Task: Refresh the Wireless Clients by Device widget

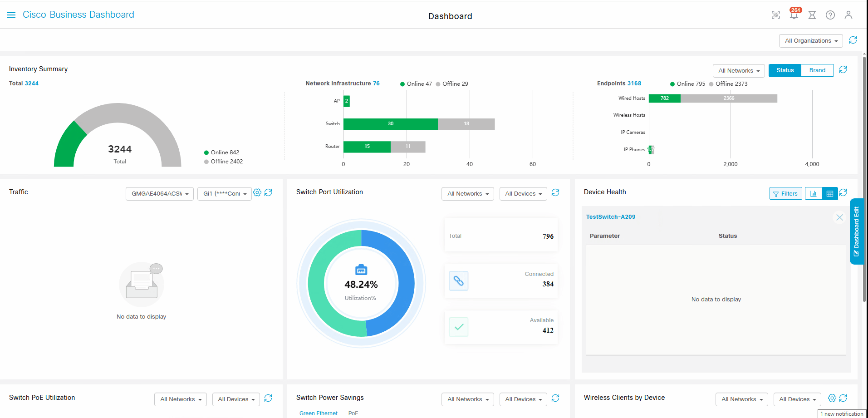Action: pos(843,398)
